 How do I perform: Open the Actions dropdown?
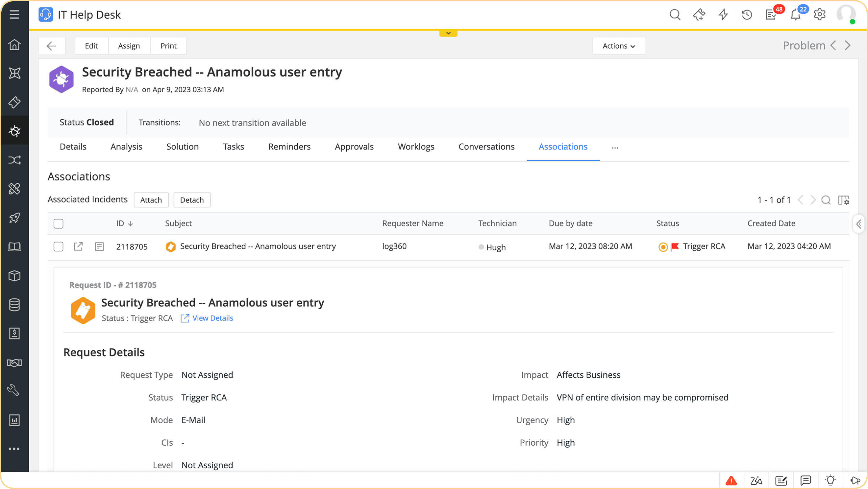[x=619, y=46]
